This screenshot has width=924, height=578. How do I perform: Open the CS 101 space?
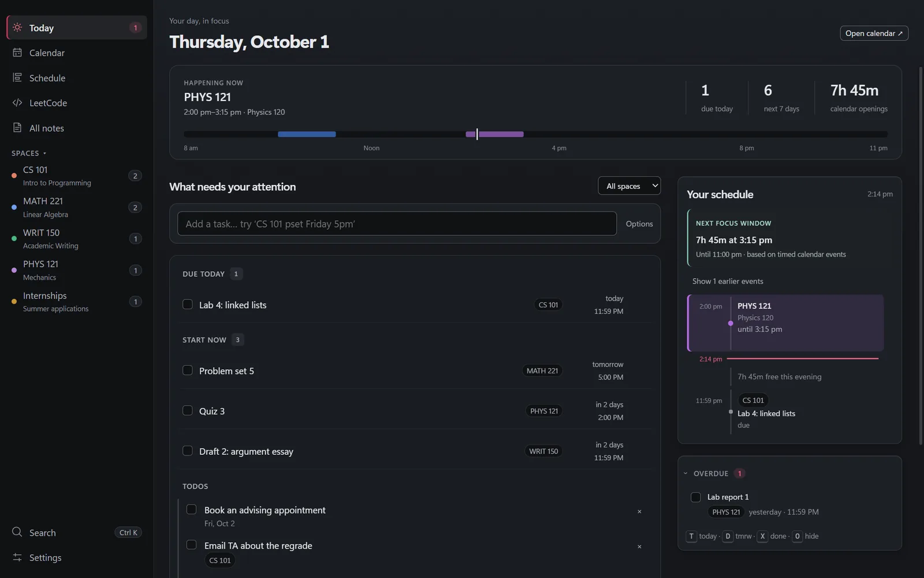(x=77, y=176)
